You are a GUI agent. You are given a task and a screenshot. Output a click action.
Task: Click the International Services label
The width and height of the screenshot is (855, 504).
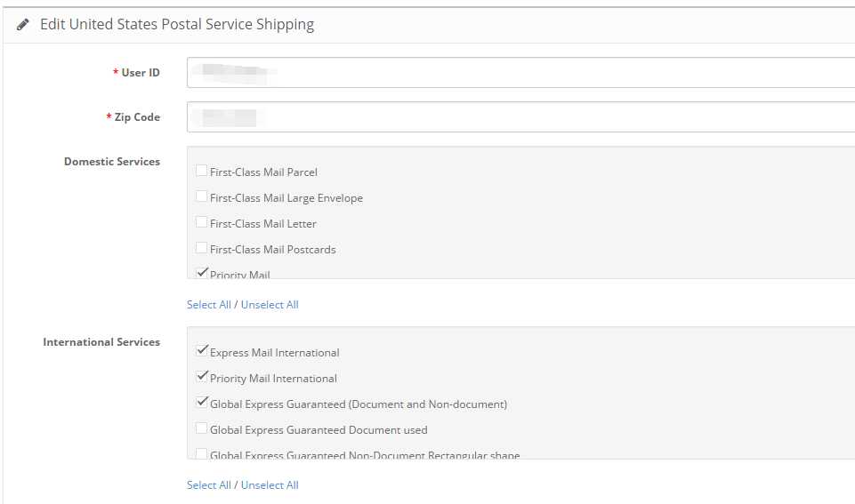pyautogui.click(x=101, y=342)
